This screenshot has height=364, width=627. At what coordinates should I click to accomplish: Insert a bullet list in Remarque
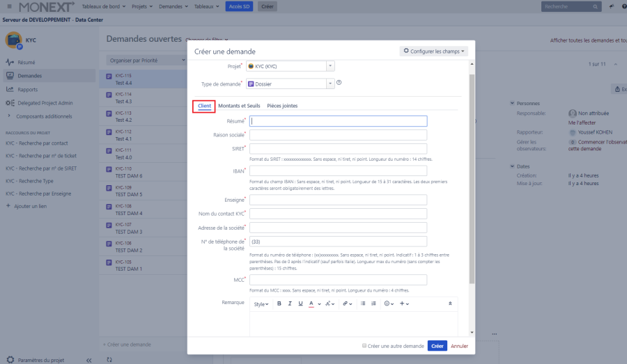363,303
